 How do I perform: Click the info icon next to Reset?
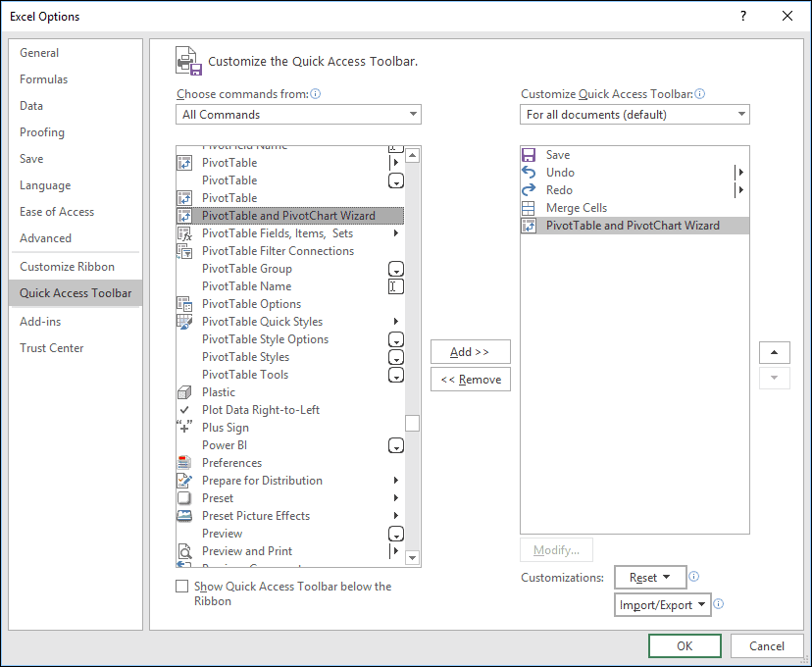694,577
